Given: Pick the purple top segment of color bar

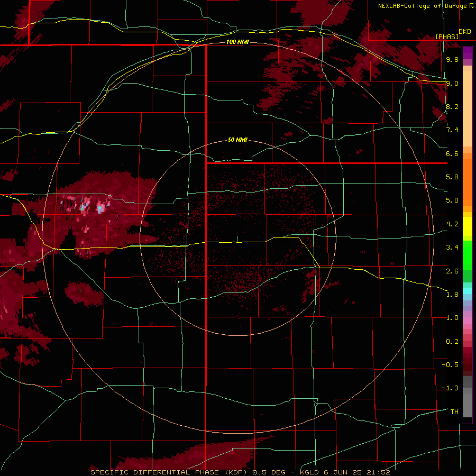Looking at the screenshot, I should (x=467, y=53).
